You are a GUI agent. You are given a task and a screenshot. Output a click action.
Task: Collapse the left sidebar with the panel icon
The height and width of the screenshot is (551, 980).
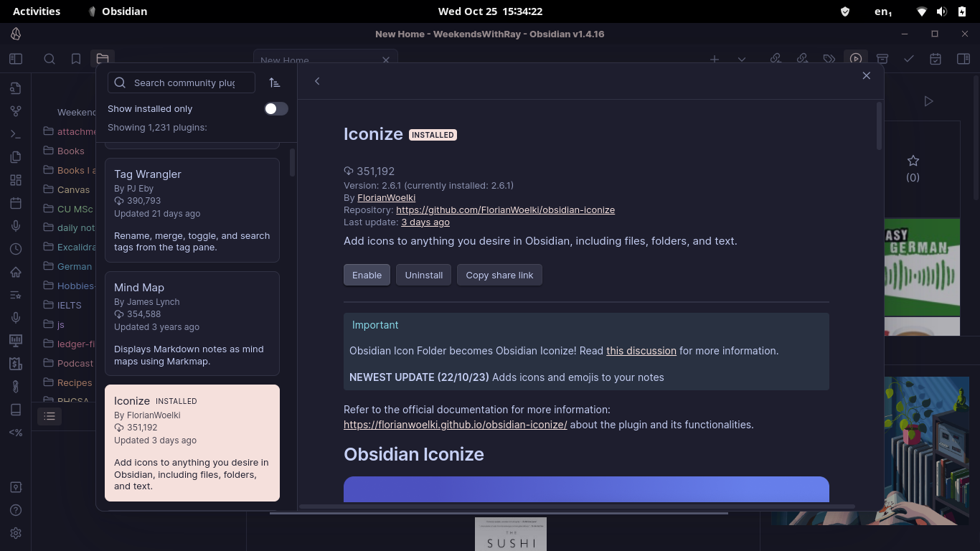coord(16,59)
